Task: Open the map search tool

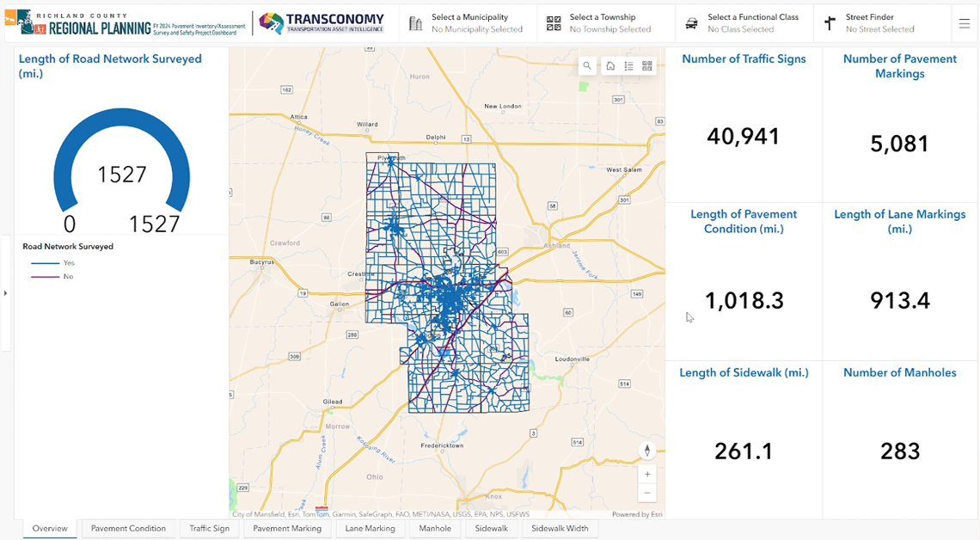Action: pos(587,66)
